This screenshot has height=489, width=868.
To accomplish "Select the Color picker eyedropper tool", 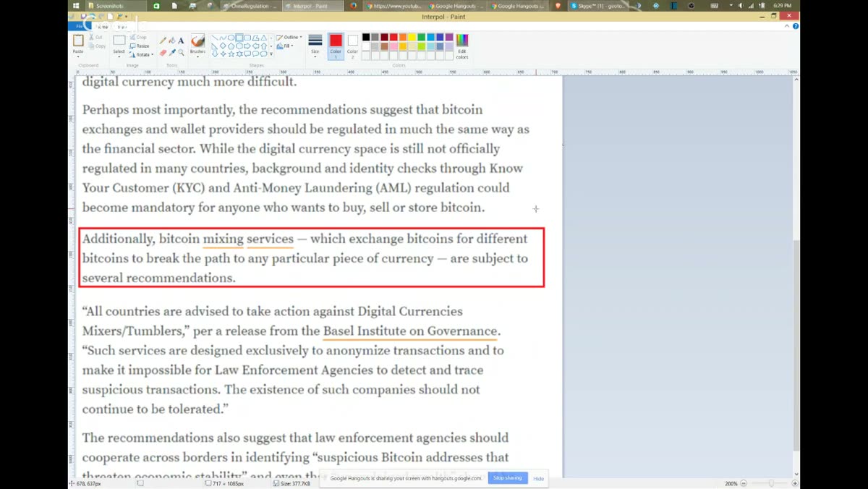I will 171,52.
